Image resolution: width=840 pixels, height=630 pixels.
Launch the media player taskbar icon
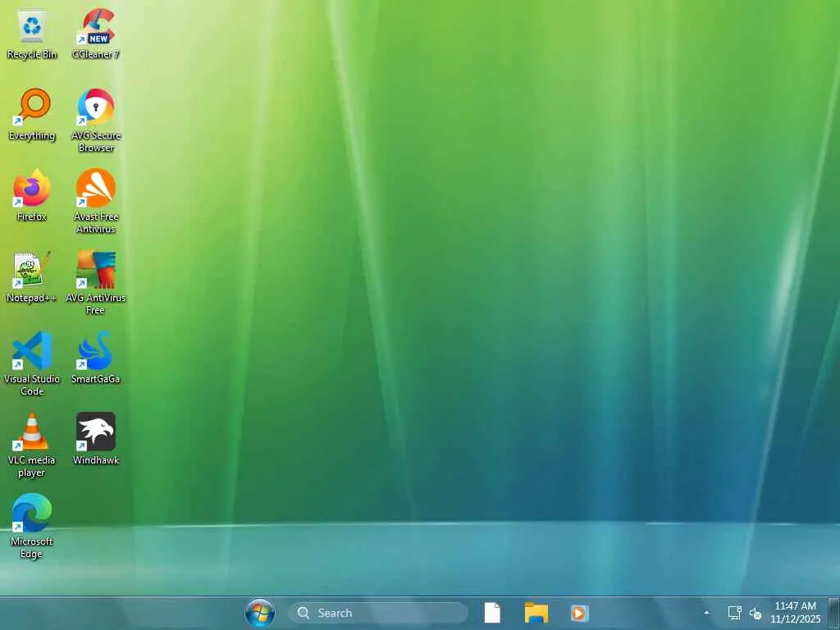579,613
